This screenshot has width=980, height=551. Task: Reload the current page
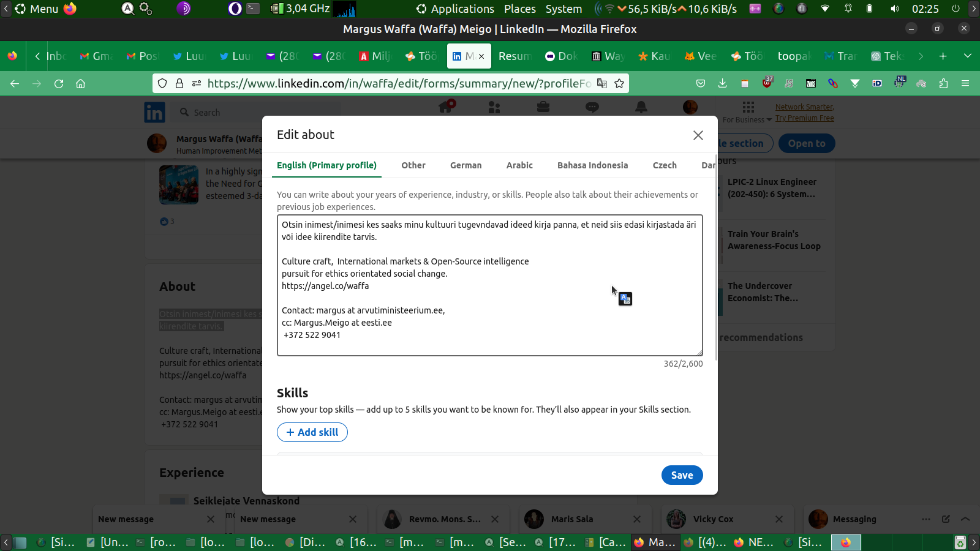pyautogui.click(x=59, y=84)
